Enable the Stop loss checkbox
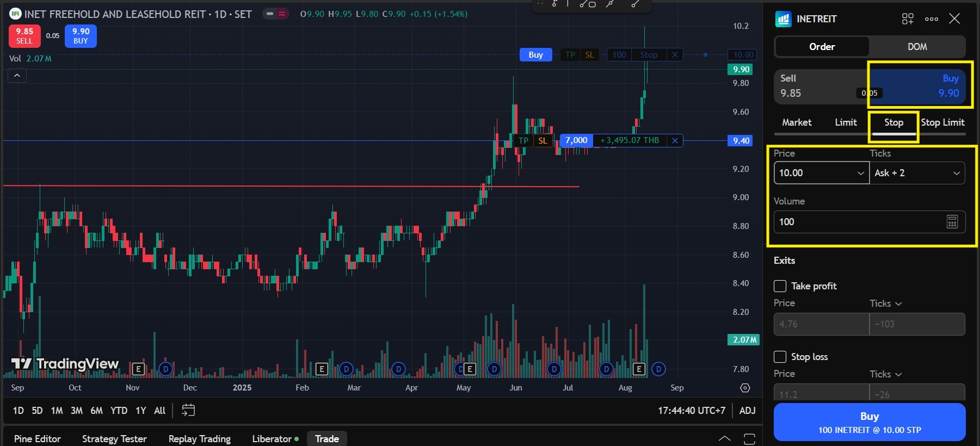This screenshot has width=980, height=446. point(780,357)
